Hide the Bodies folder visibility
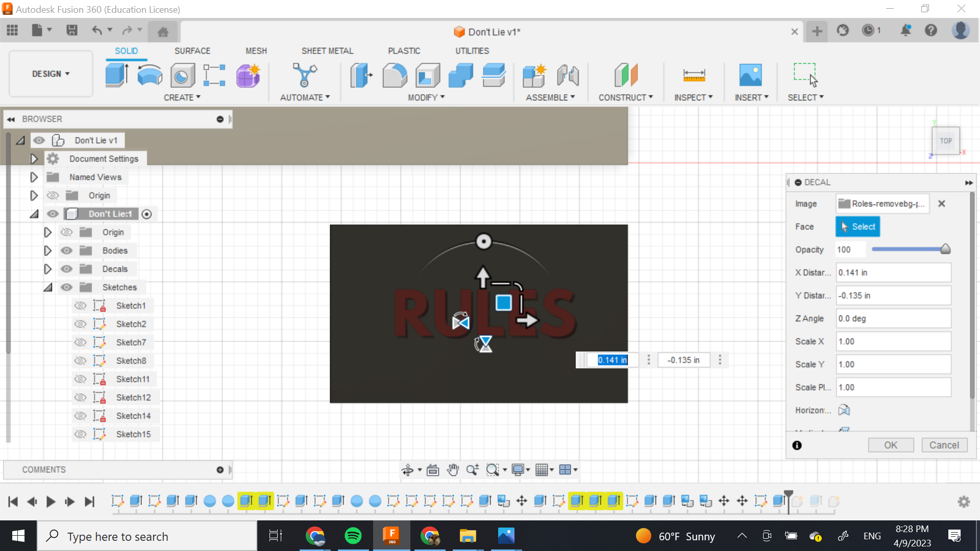980x551 pixels. tap(66, 251)
